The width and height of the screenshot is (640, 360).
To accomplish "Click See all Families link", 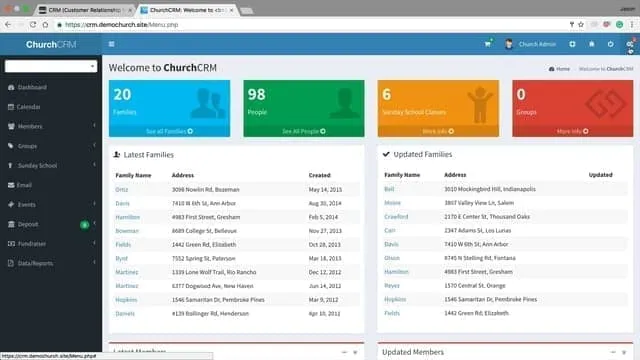I will pyautogui.click(x=169, y=131).
